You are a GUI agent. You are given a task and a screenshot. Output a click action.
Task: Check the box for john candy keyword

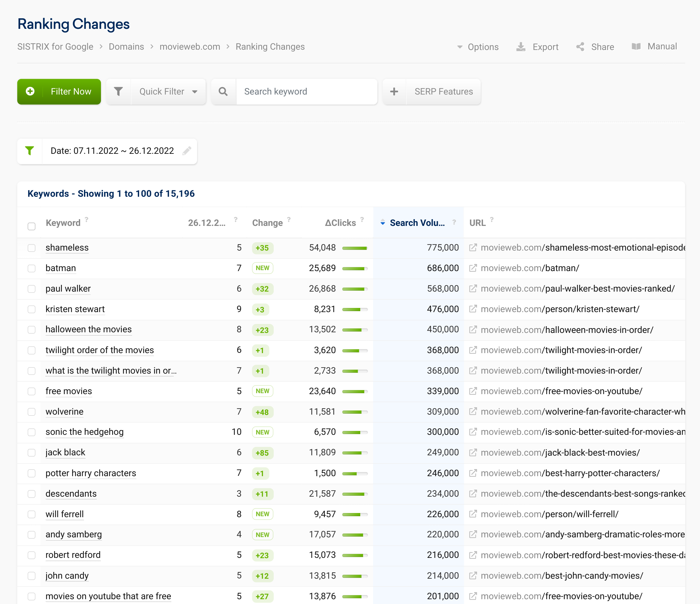pyautogui.click(x=31, y=575)
